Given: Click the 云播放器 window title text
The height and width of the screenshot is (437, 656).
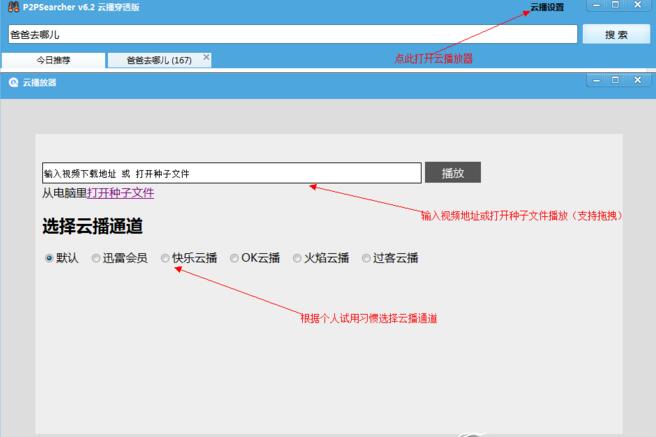Looking at the screenshot, I should click(x=39, y=82).
